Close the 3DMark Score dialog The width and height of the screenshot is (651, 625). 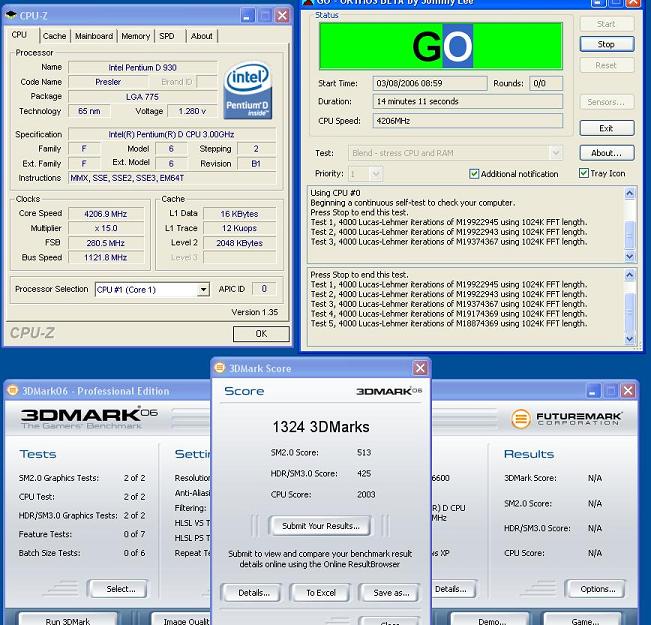pyautogui.click(x=420, y=368)
